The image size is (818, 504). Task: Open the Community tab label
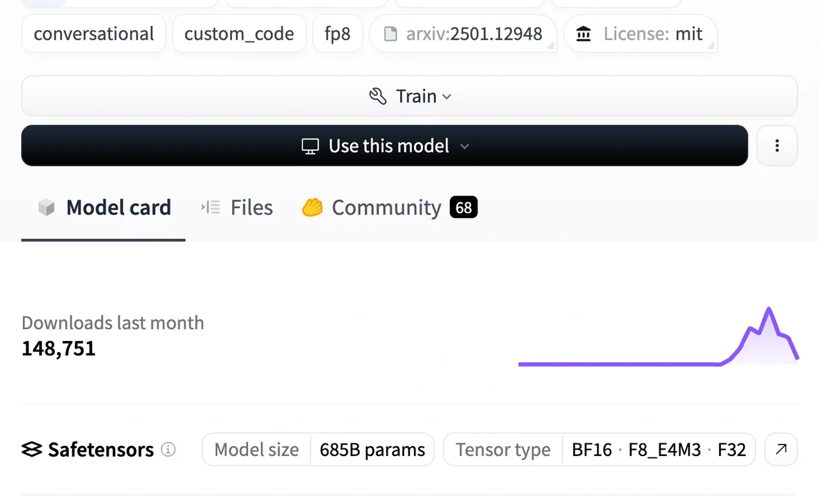coord(386,208)
